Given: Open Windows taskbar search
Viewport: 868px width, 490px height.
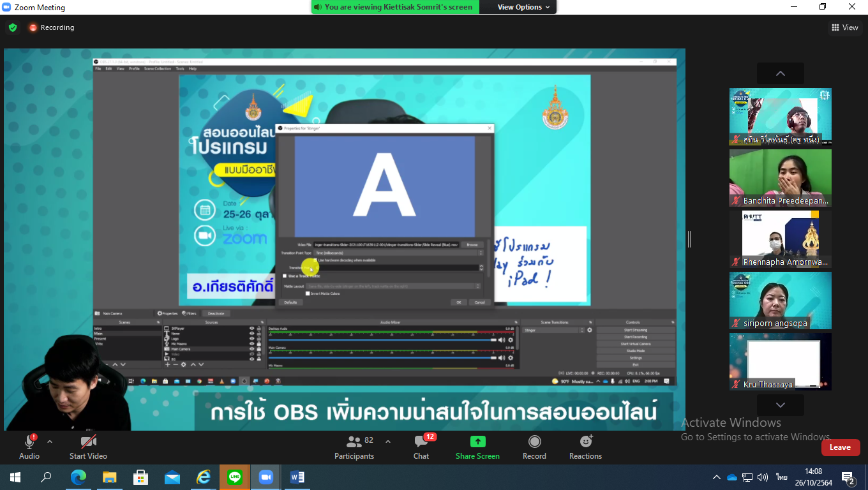Looking at the screenshot, I should [x=46, y=477].
